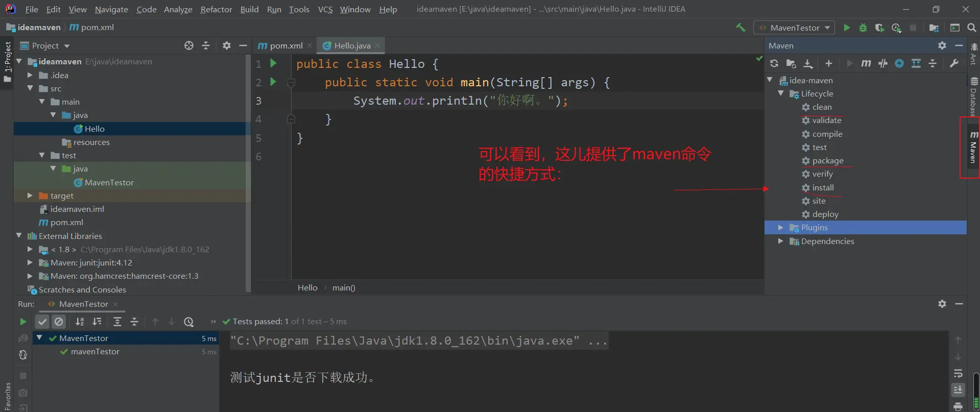This screenshot has height=412, width=980.
Task: Select the clean lifecycle goal
Action: pos(822,107)
